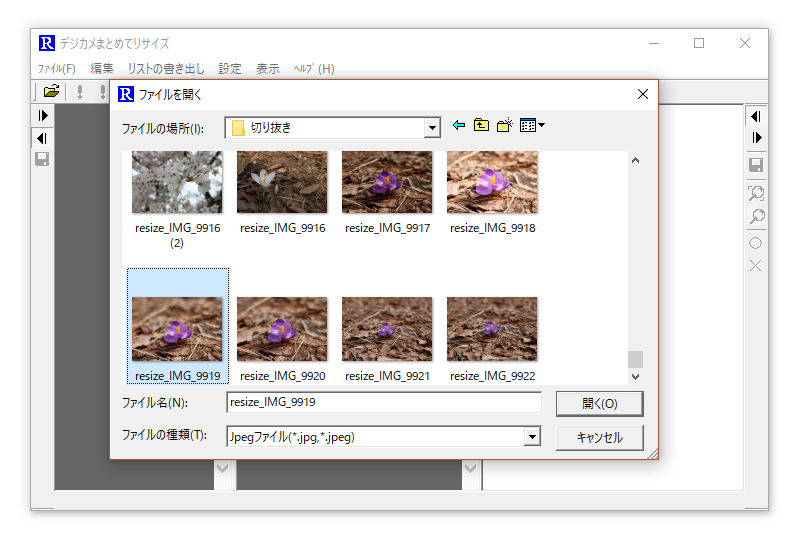
Task: Create a new folder in the dialog
Action: (505, 125)
